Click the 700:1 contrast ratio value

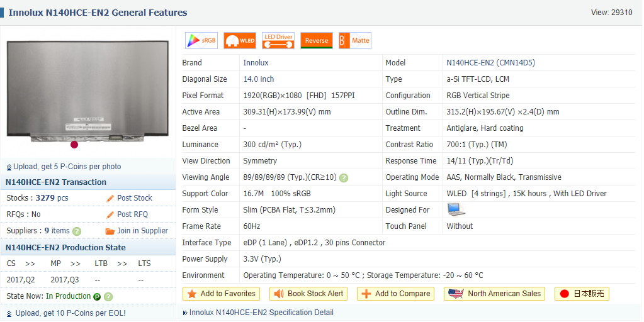(477, 145)
